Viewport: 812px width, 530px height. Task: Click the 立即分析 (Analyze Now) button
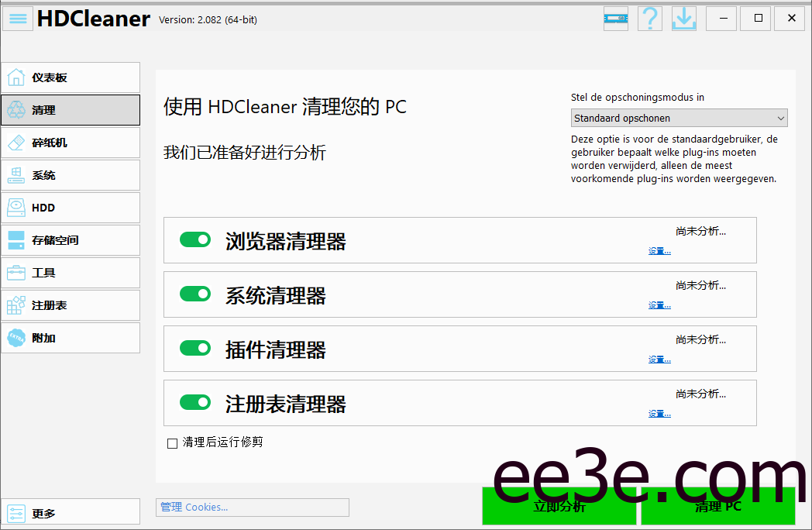click(x=559, y=505)
